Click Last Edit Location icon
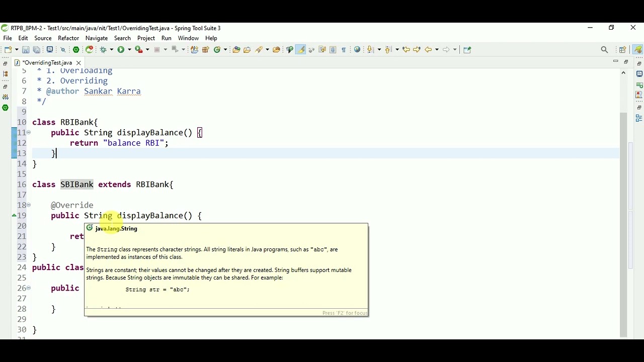Screen dimensions: 644x362 (x=406, y=50)
